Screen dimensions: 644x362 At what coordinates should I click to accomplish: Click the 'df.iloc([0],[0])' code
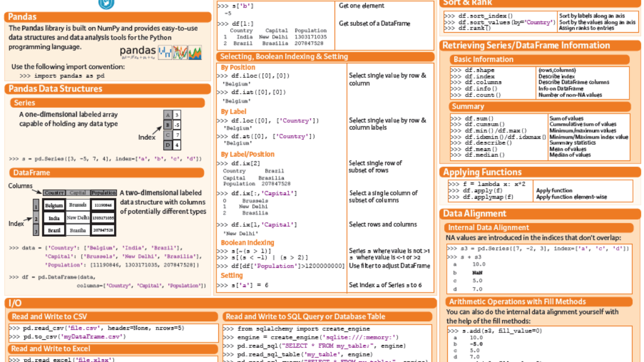tap(254, 76)
